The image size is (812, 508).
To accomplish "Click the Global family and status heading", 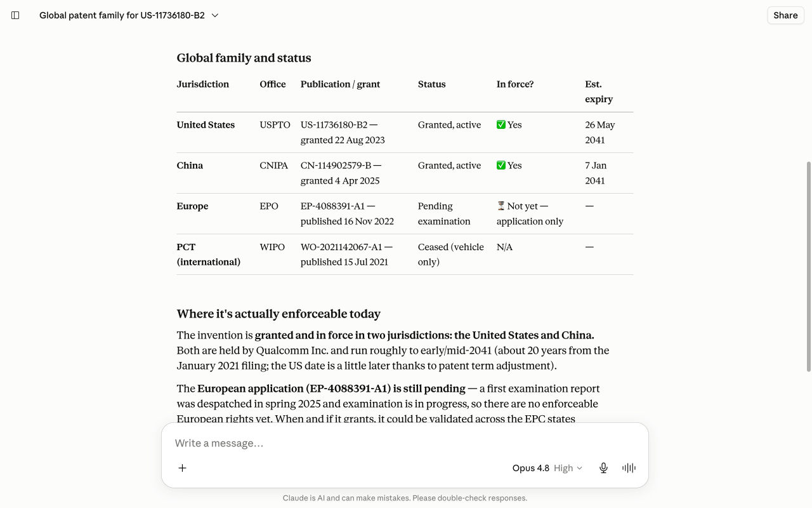I will point(244,58).
